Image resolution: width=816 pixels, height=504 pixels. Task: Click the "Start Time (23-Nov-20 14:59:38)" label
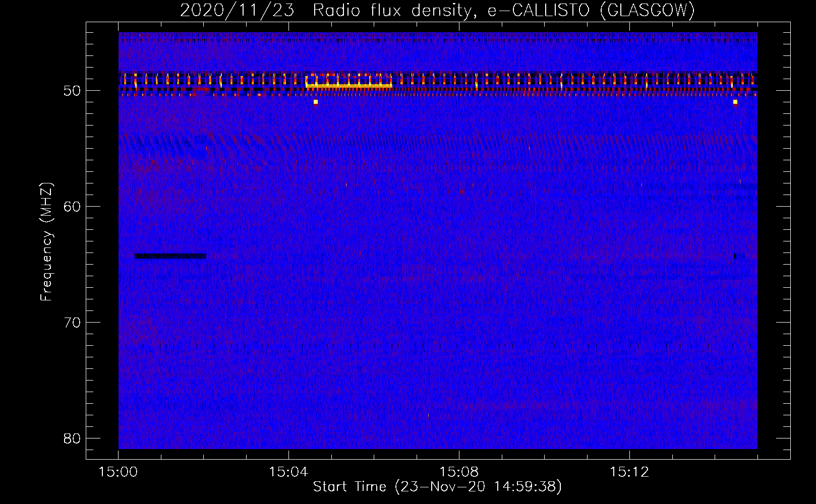[437, 487]
